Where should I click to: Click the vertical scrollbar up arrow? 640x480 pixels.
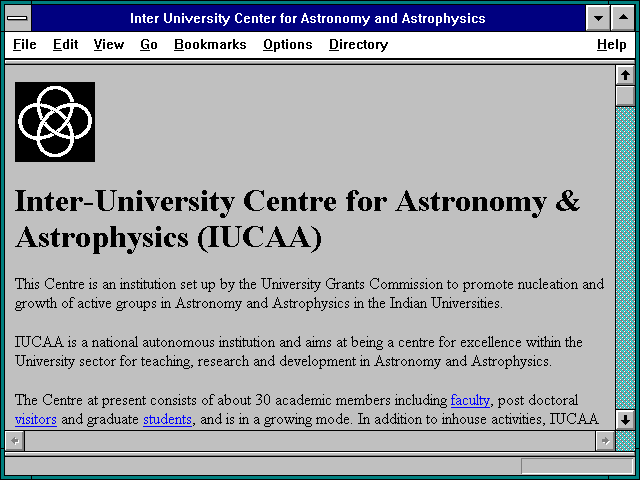point(625,76)
